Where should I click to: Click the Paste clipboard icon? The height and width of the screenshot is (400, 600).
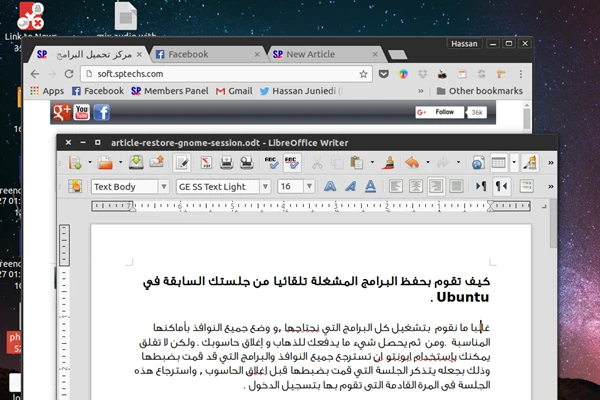click(357, 163)
